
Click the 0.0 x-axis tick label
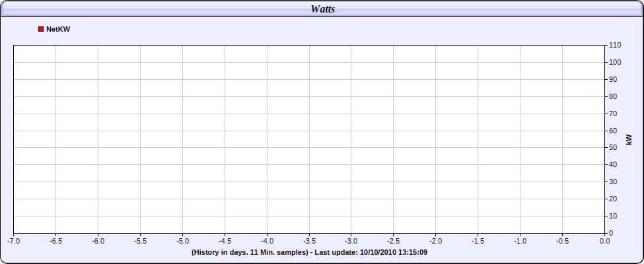(x=604, y=241)
